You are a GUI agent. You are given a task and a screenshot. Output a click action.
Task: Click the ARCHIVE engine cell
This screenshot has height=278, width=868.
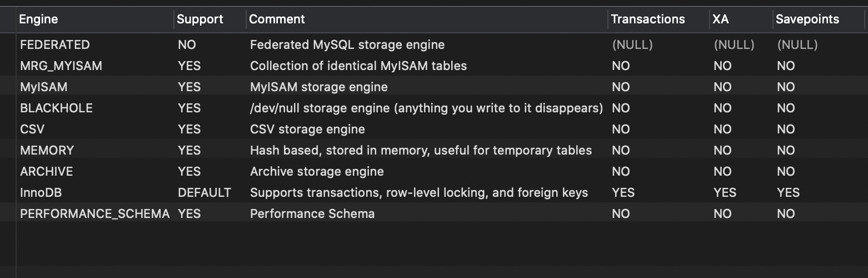[47, 171]
